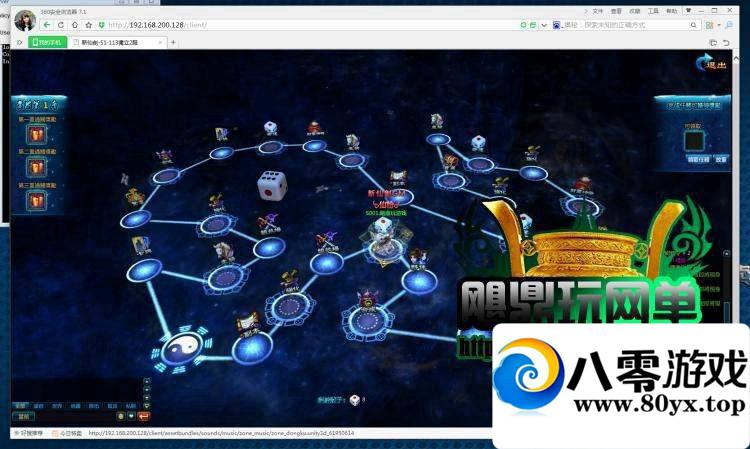Viewport: 750px width, 449px height.
Task: Open the 好搜推荐 status bar link
Action: 28,433
